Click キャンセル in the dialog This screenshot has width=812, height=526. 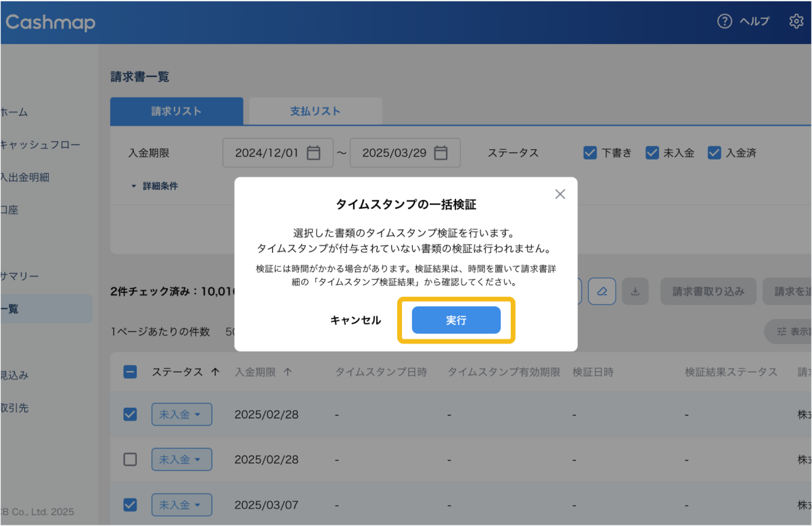tap(355, 320)
